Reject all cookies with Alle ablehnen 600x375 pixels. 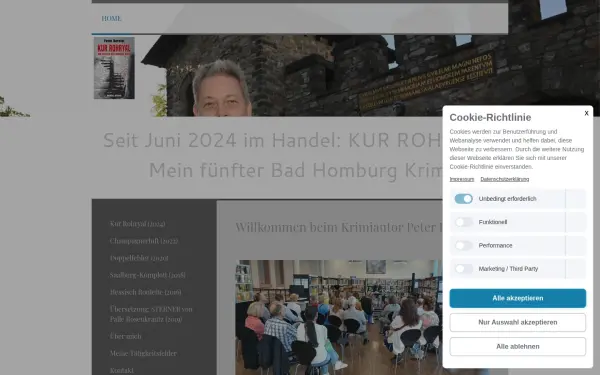517,346
